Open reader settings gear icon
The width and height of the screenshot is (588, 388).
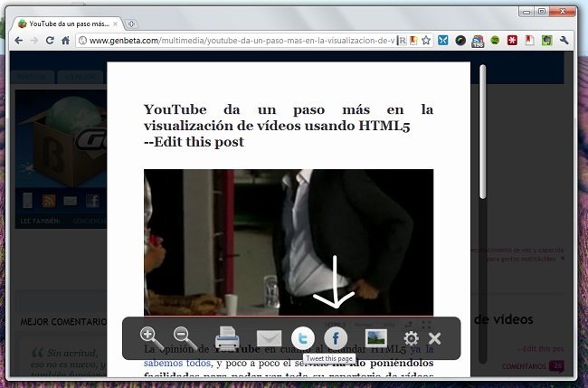click(411, 338)
